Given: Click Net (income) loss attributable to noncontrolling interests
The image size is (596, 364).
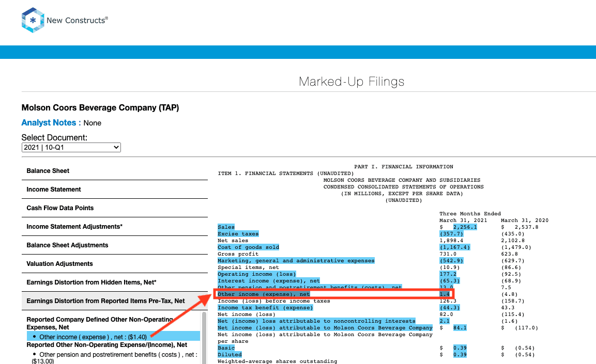Looking at the screenshot, I should pyautogui.click(x=316, y=321).
